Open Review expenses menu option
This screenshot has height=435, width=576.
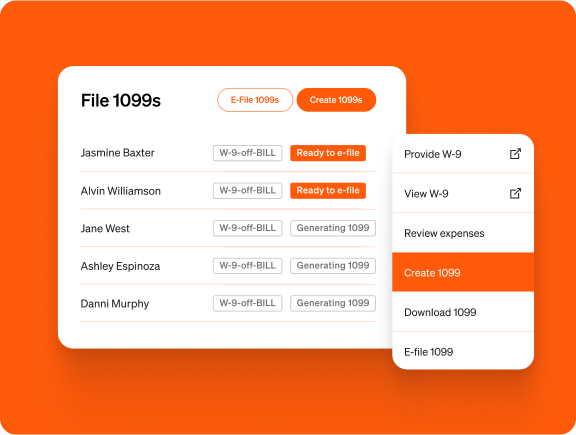[463, 233]
